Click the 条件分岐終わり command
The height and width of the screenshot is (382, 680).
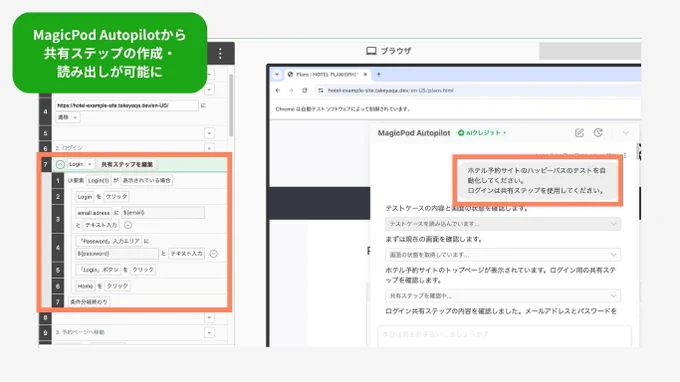coord(89,302)
